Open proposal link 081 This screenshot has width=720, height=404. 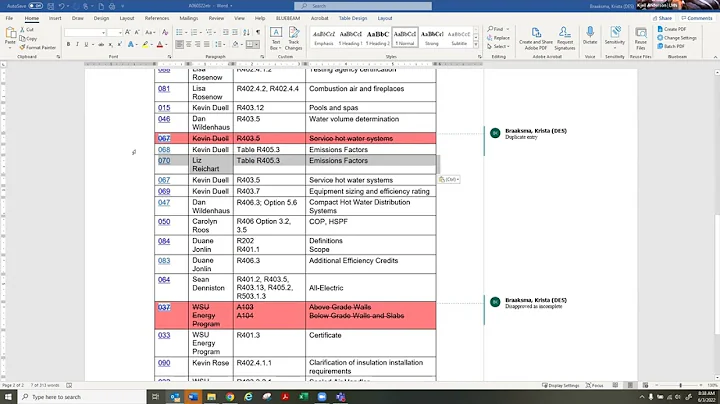click(164, 89)
